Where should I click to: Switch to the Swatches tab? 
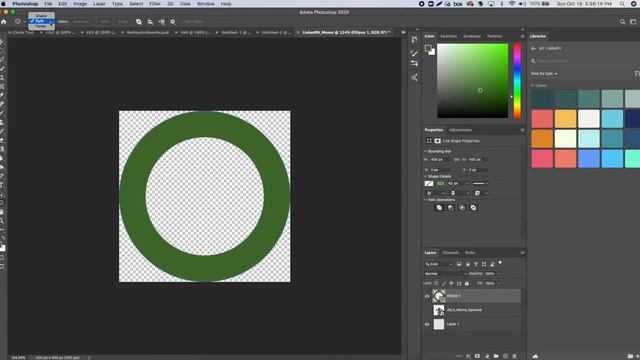[449, 36]
